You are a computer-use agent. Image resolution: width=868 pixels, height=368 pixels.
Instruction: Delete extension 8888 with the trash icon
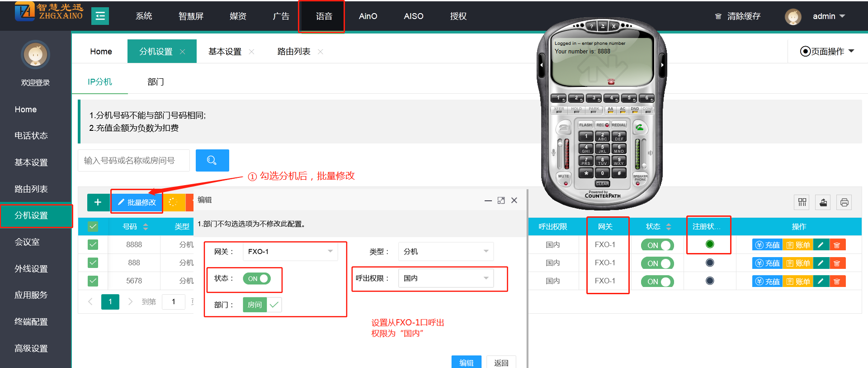(837, 245)
